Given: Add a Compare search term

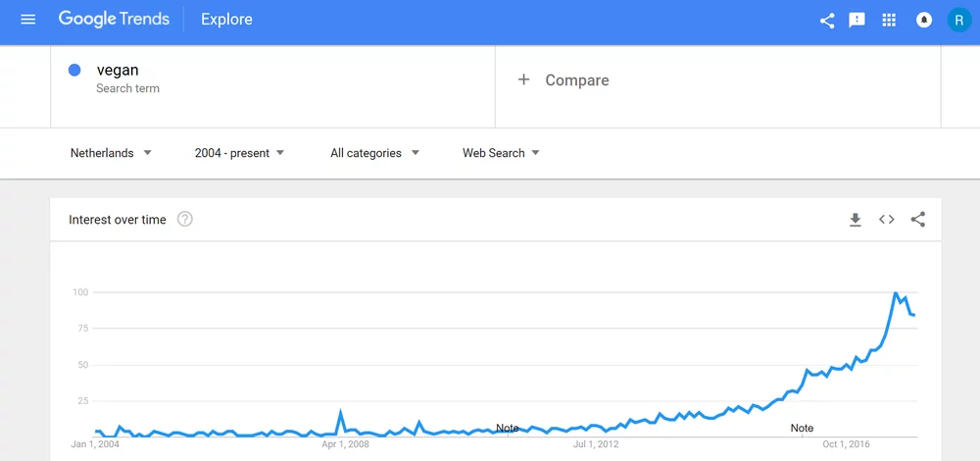Looking at the screenshot, I should [x=563, y=80].
